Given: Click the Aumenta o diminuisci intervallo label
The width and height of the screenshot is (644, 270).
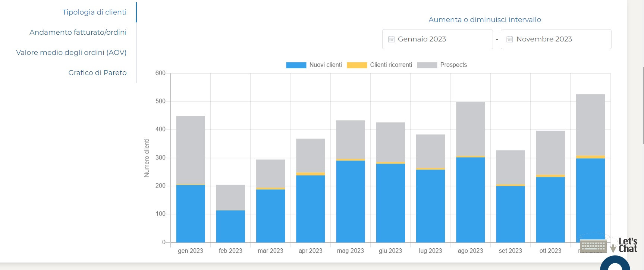Looking at the screenshot, I should coord(484,20).
